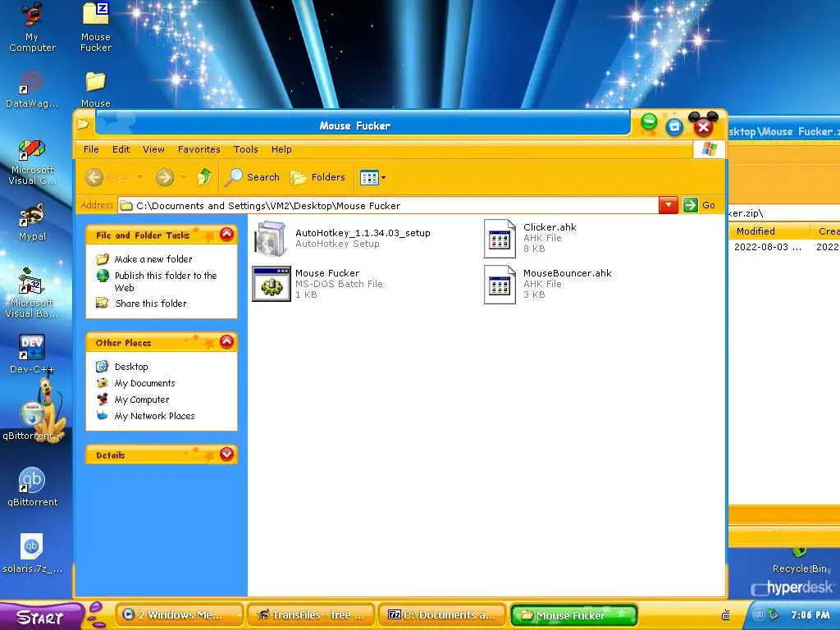
Task: Click the tray icon left of clock
Action: [x=773, y=614]
